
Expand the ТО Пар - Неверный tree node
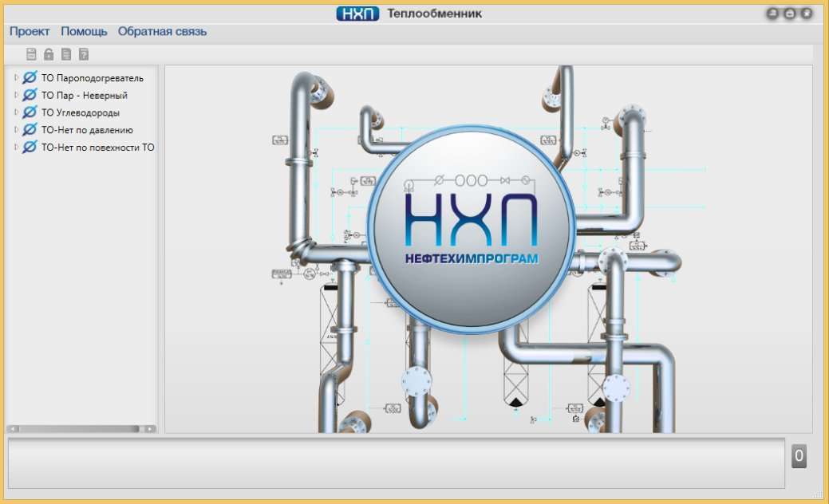(16, 95)
